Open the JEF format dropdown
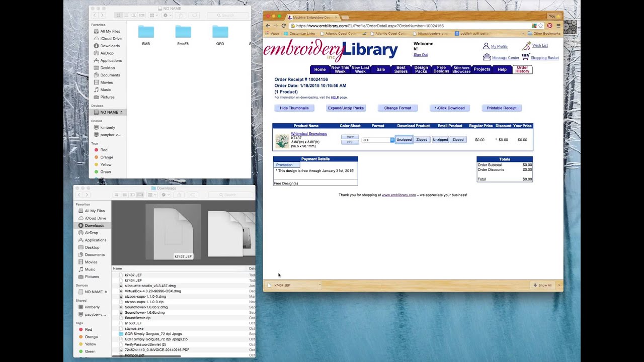Viewport: 644px width, 362px height. [x=392, y=140]
